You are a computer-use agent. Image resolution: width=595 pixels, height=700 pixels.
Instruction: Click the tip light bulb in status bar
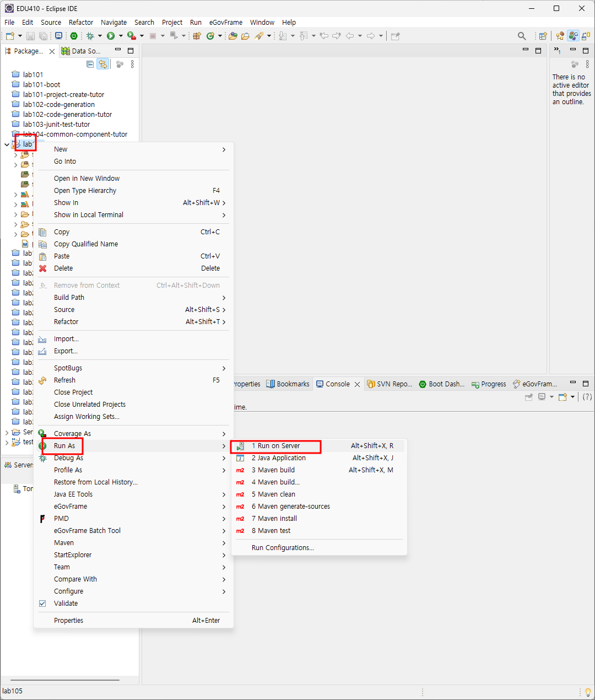[588, 692]
